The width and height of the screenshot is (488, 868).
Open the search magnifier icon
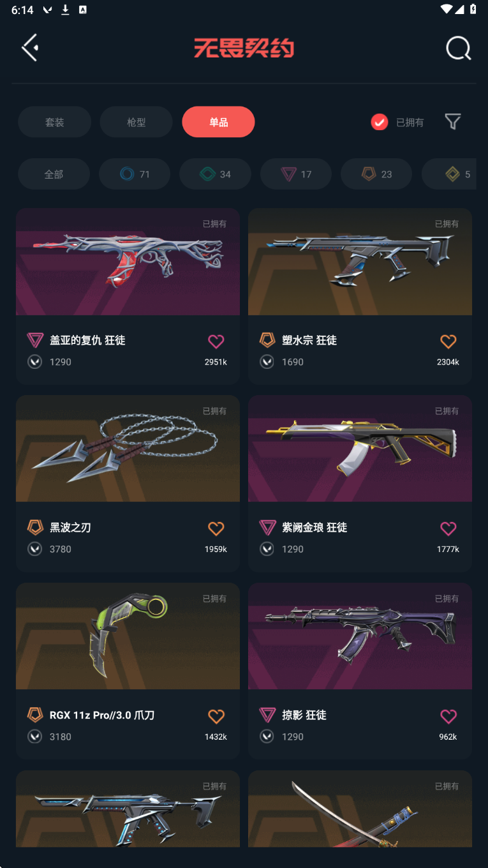458,48
